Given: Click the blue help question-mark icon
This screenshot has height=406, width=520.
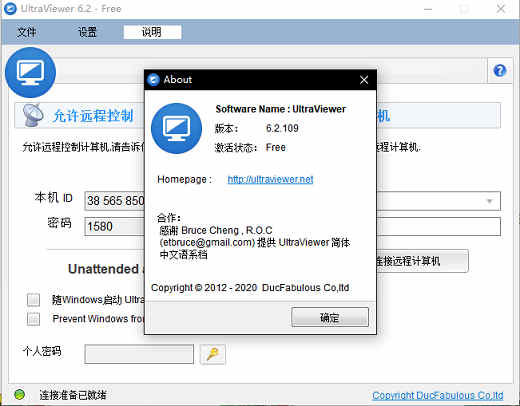Looking at the screenshot, I should coord(500,70).
